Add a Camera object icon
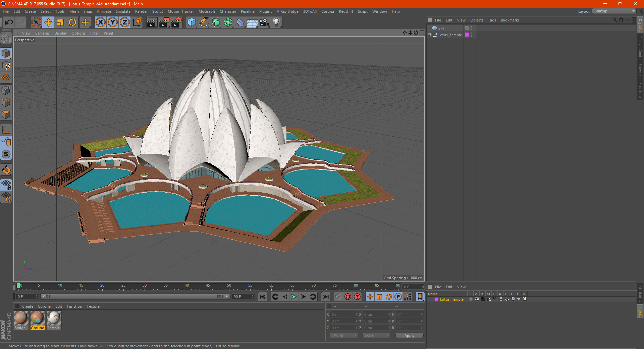 pyautogui.click(x=264, y=22)
